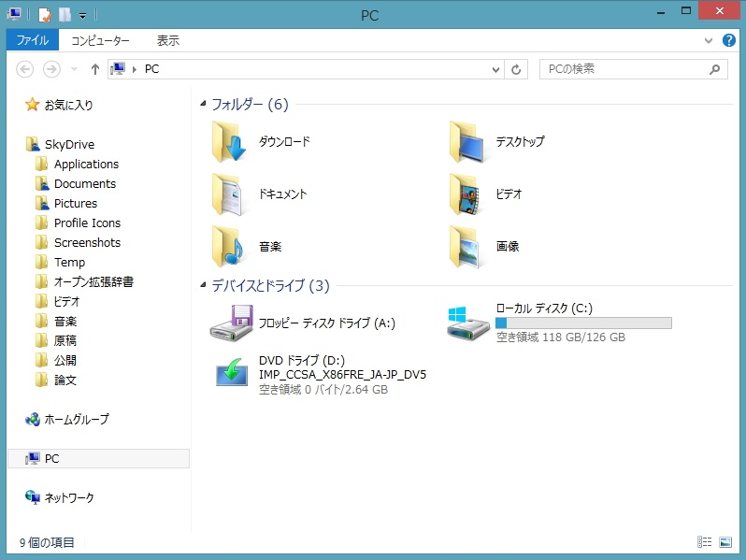The image size is (746, 560).
Task: Select オープン拡張辞書 folder in sidebar
Action: 93,281
